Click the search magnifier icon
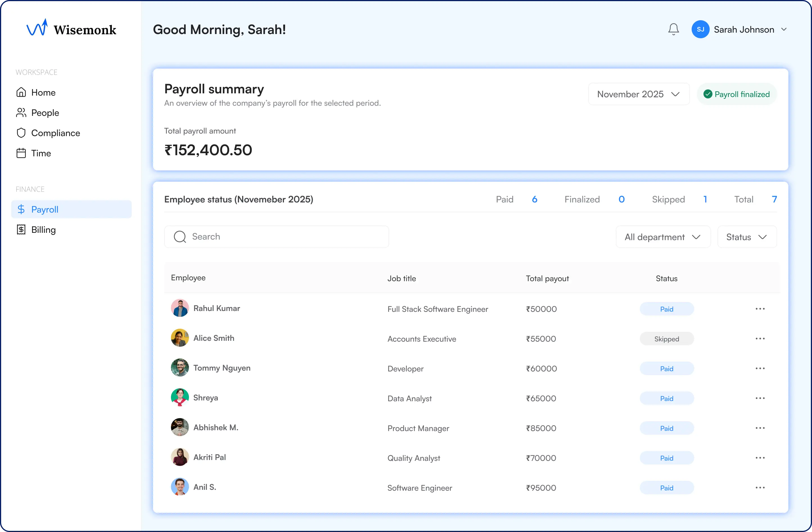Screen dimensions: 812x532 coord(180,237)
